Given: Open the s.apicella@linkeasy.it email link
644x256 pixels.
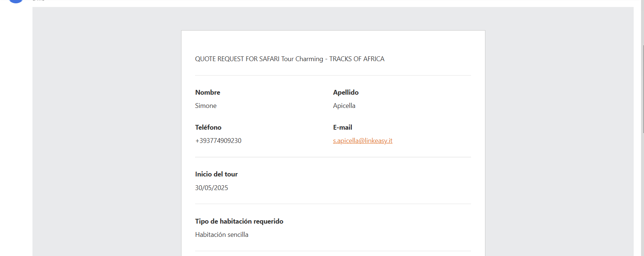Looking at the screenshot, I should (x=363, y=141).
